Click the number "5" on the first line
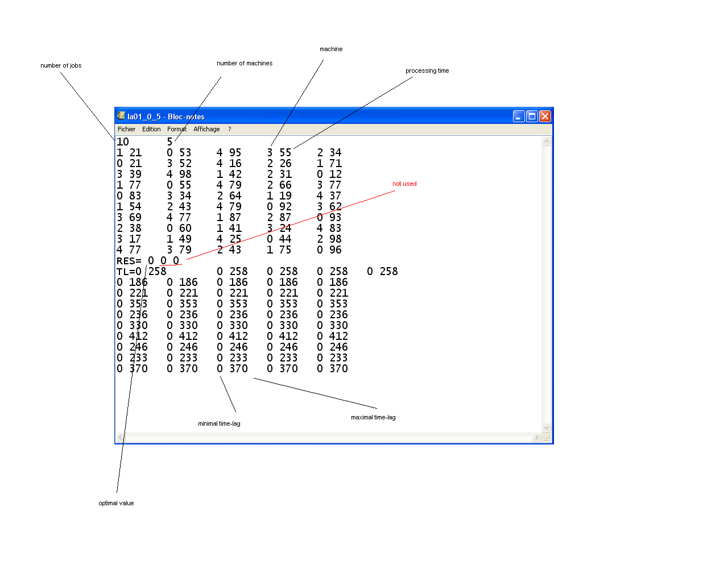The height and width of the screenshot is (582, 728). (x=169, y=142)
